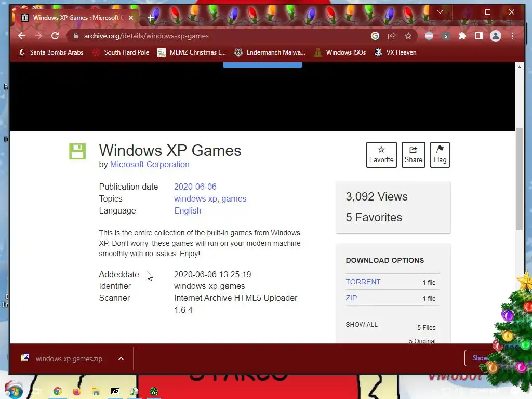Toggle the browser side panel
The width and height of the screenshot is (532, 399).
478,36
